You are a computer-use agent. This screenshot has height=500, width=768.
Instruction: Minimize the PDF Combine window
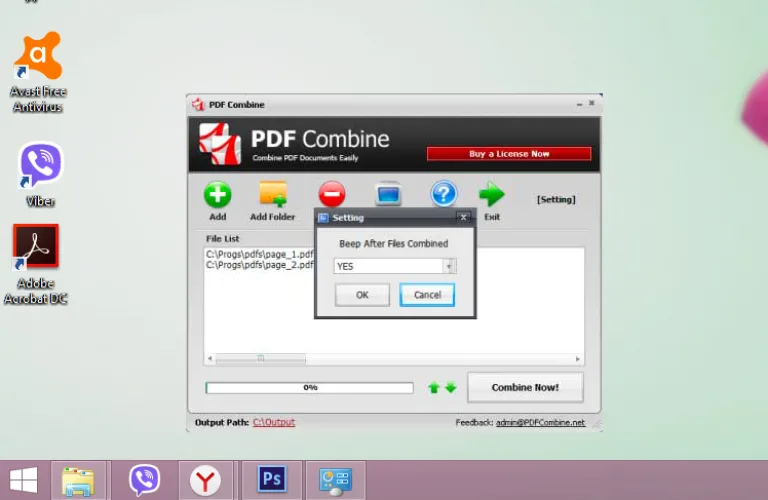(x=579, y=104)
